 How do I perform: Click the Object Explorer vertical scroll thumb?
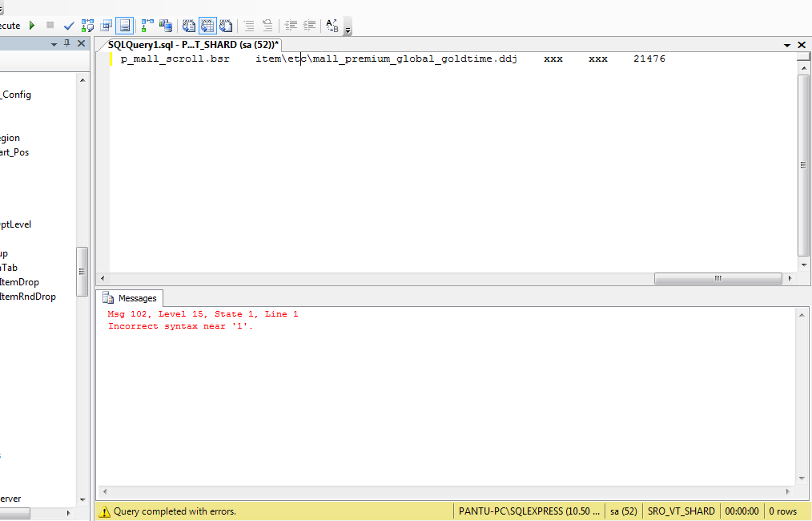point(82,271)
